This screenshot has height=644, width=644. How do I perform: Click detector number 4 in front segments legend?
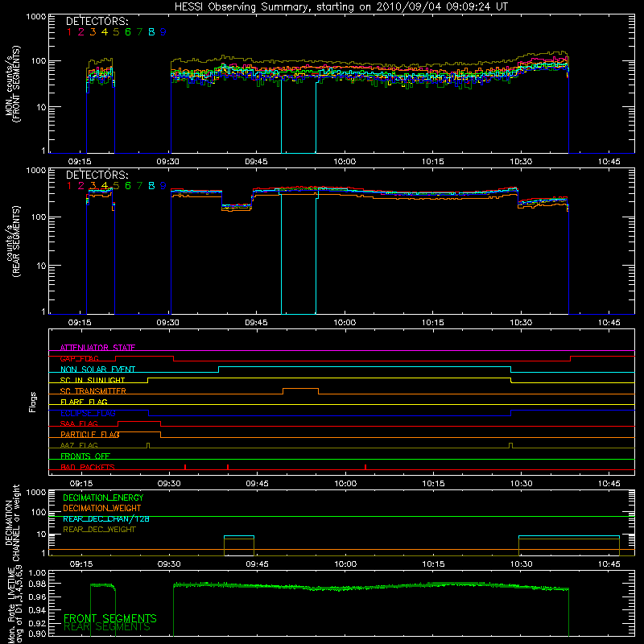tap(105, 32)
